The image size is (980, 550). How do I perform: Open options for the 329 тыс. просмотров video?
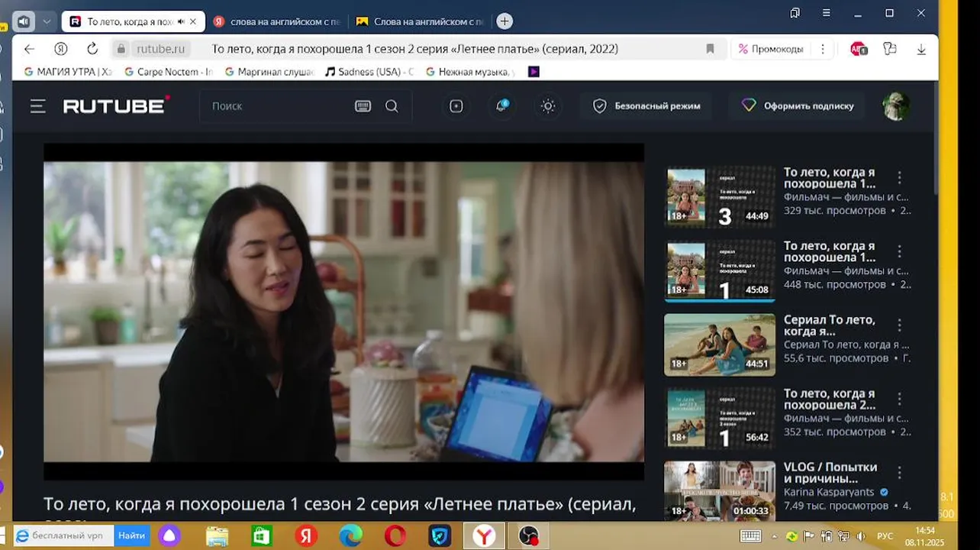(x=899, y=177)
